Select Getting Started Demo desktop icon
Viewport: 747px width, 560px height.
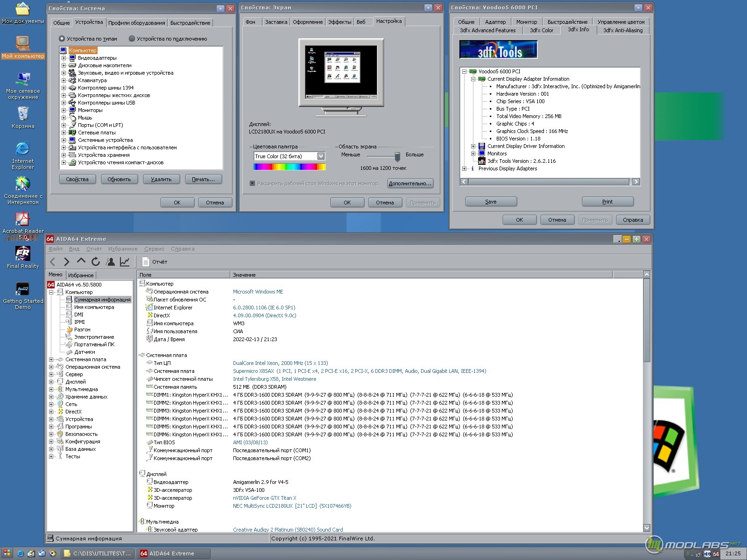pyautogui.click(x=23, y=296)
